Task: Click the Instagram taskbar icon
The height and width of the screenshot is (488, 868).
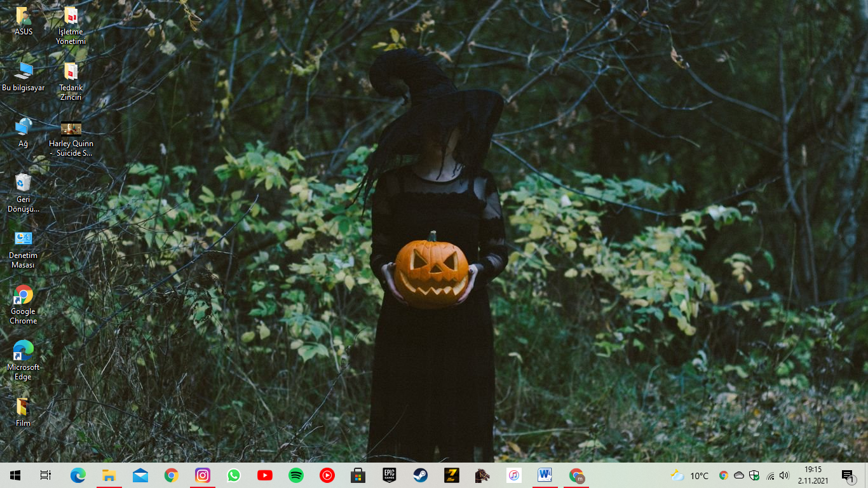Action: pos(203,475)
